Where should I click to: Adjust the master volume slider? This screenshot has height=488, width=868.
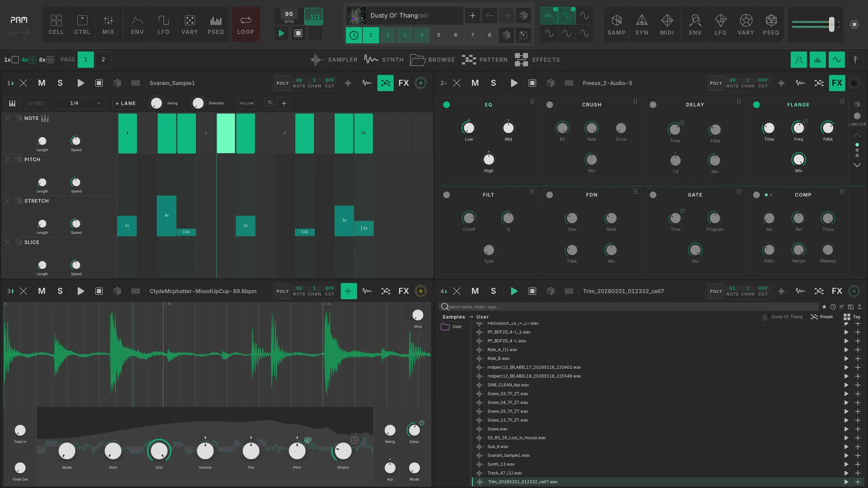[x=816, y=24]
